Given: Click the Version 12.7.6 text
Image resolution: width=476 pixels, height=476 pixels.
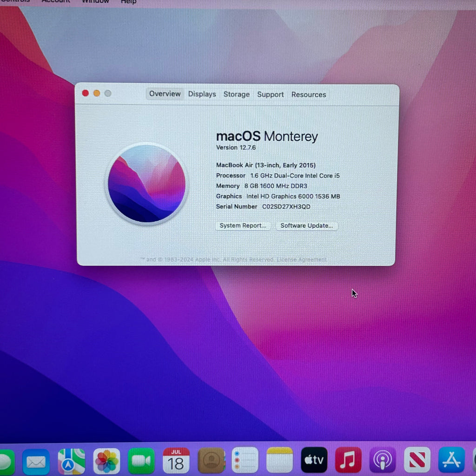Looking at the screenshot, I should point(236,147).
